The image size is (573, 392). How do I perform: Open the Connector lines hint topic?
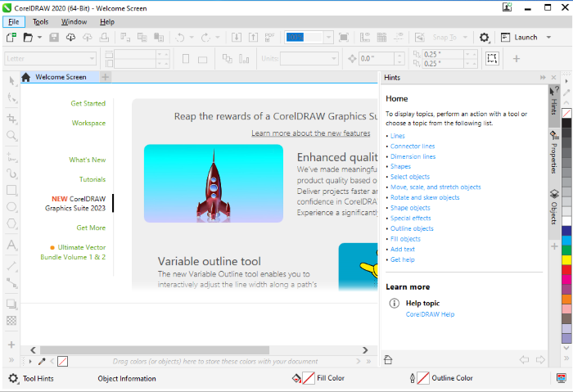click(413, 146)
